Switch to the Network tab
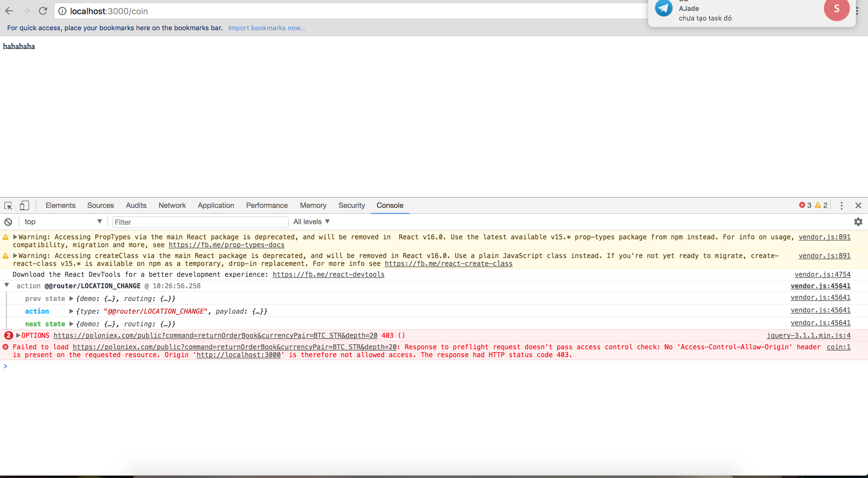Image resolution: width=868 pixels, height=478 pixels. [172, 205]
